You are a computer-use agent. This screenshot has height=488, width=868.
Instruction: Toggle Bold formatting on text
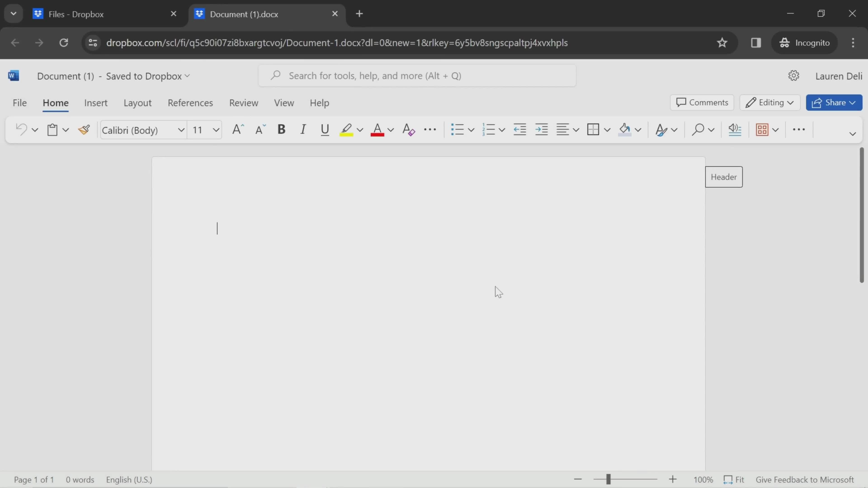coord(281,129)
